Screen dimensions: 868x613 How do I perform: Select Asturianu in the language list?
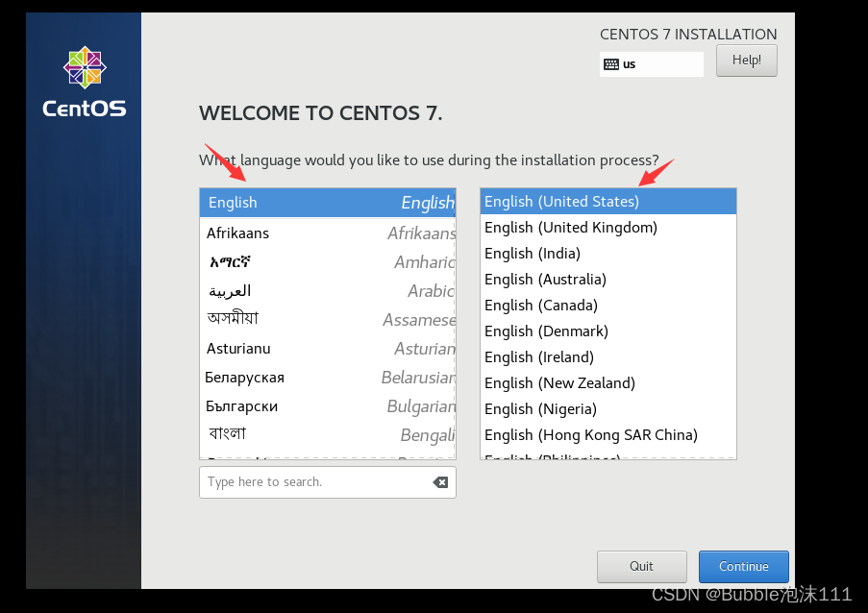tap(328, 349)
